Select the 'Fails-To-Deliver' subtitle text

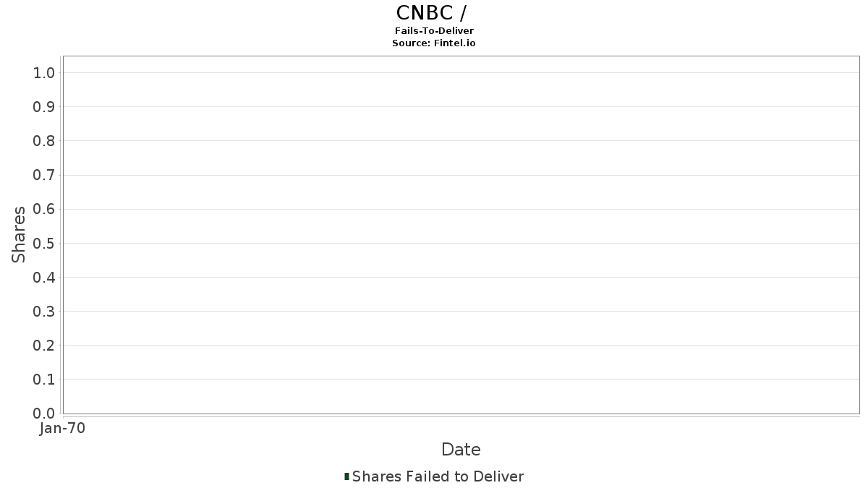pyautogui.click(x=434, y=31)
